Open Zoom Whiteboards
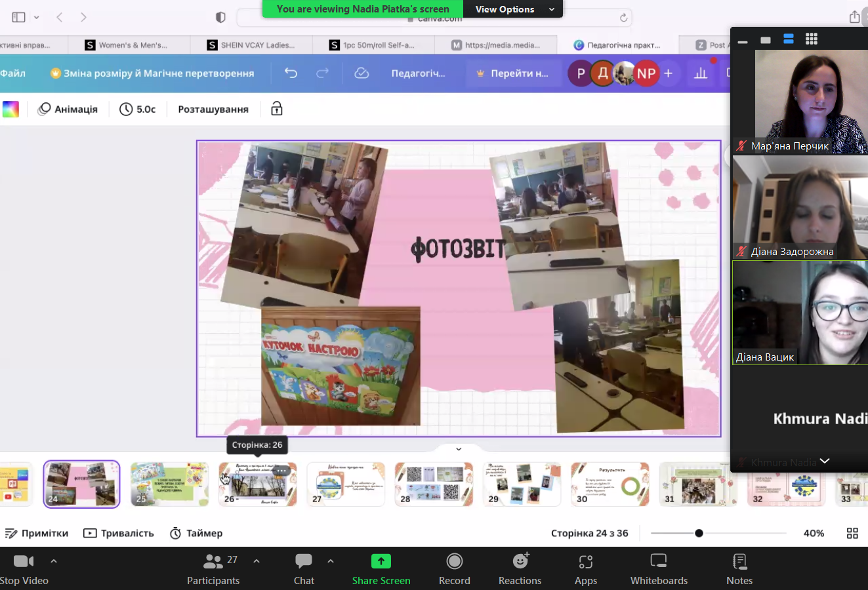 click(x=659, y=569)
